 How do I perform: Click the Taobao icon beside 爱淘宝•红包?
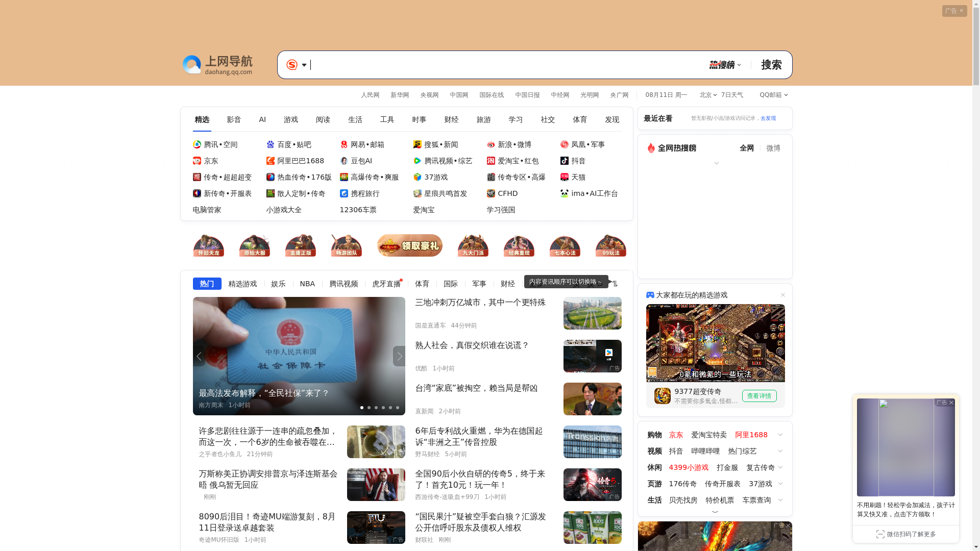pos(491,161)
